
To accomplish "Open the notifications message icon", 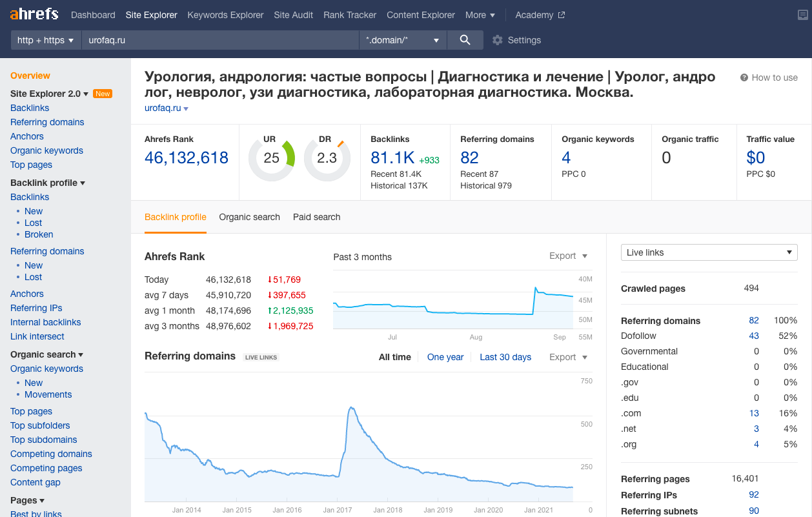I will tap(803, 15).
